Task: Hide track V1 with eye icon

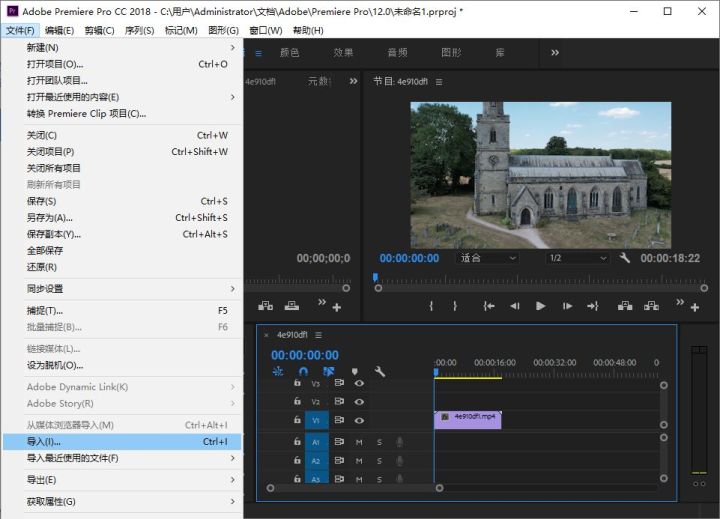Action: [x=359, y=421]
